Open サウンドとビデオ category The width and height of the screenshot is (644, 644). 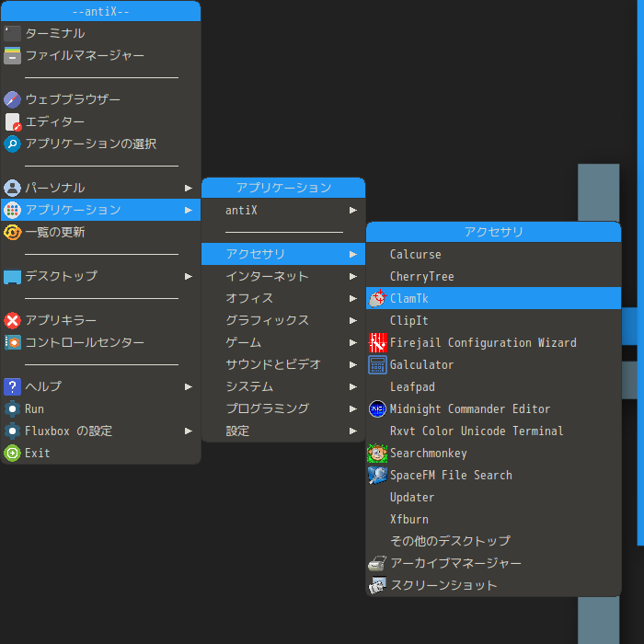[x=283, y=364]
